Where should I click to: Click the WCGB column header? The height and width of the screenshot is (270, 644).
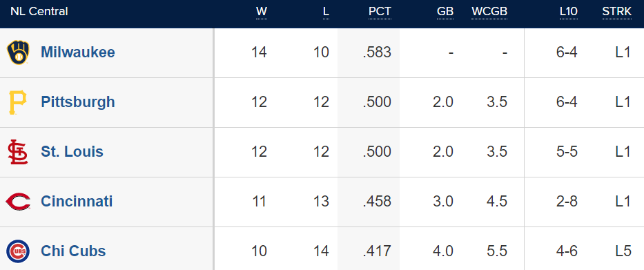tap(489, 12)
